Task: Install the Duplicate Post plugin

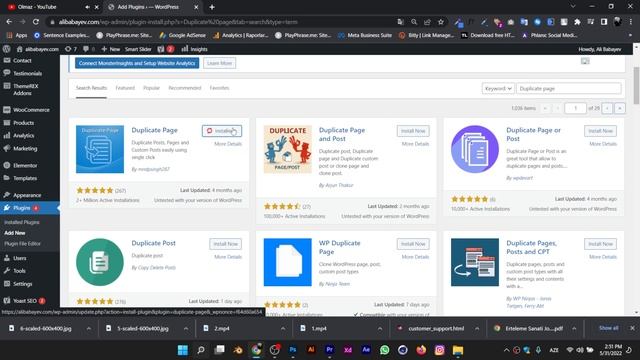Action: coord(226,244)
